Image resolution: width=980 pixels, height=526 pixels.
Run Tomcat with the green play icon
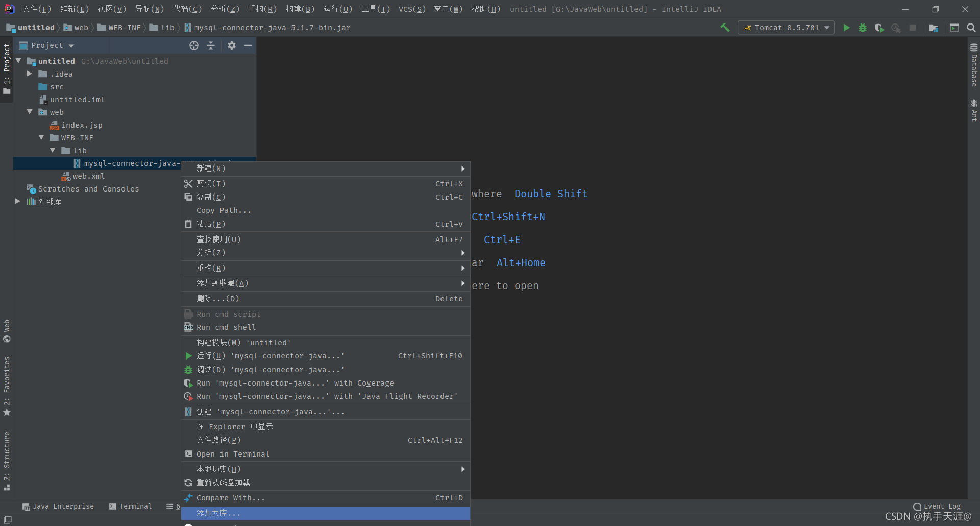click(x=846, y=28)
